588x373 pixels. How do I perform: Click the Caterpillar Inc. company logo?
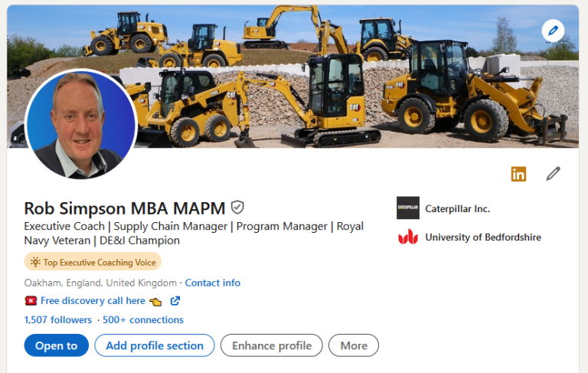(x=408, y=208)
